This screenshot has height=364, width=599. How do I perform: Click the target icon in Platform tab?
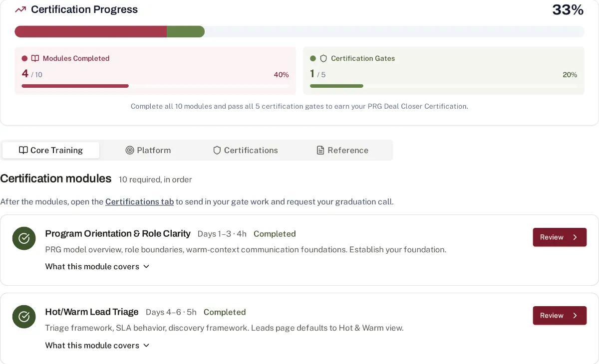(130, 150)
